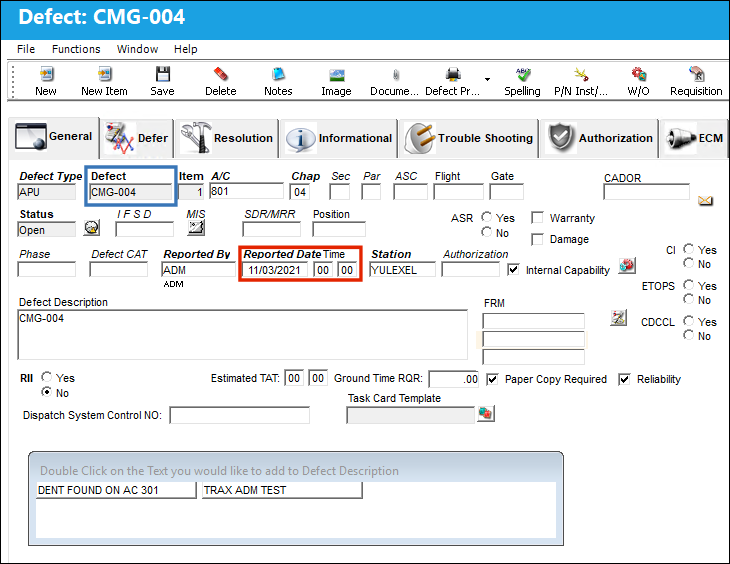
Task: Select ASR No radio button
Action: 487,232
